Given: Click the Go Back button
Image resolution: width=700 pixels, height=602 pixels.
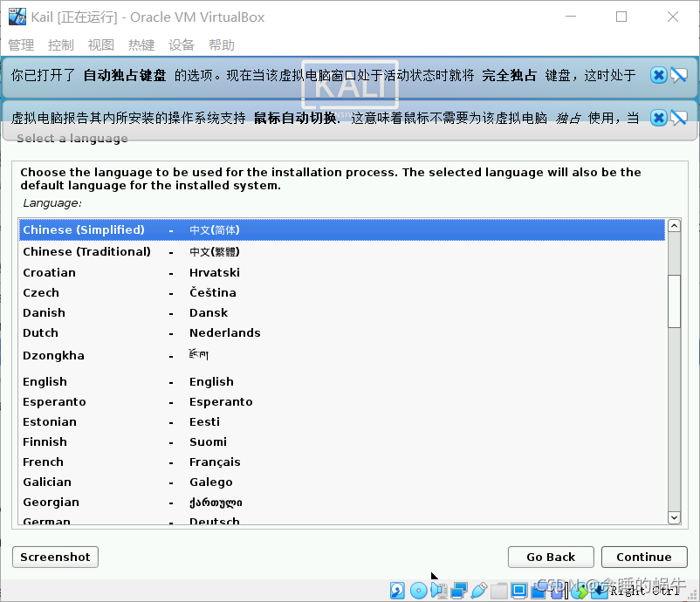Looking at the screenshot, I should point(551,557).
